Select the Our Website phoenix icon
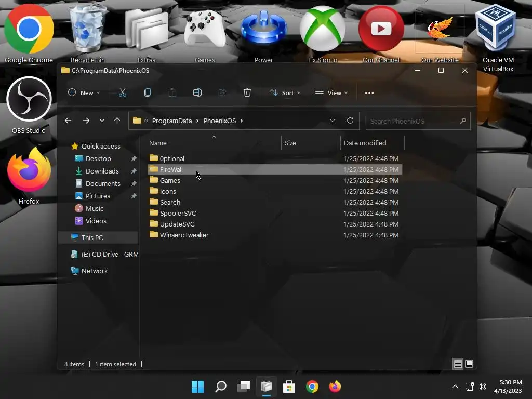532x399 pixels. (440, 34)
